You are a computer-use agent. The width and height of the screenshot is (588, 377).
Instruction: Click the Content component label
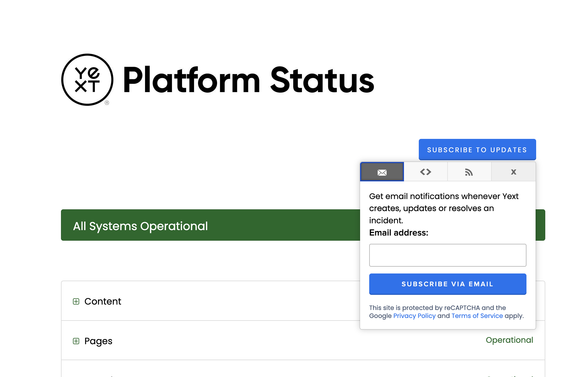coord(103,301)
